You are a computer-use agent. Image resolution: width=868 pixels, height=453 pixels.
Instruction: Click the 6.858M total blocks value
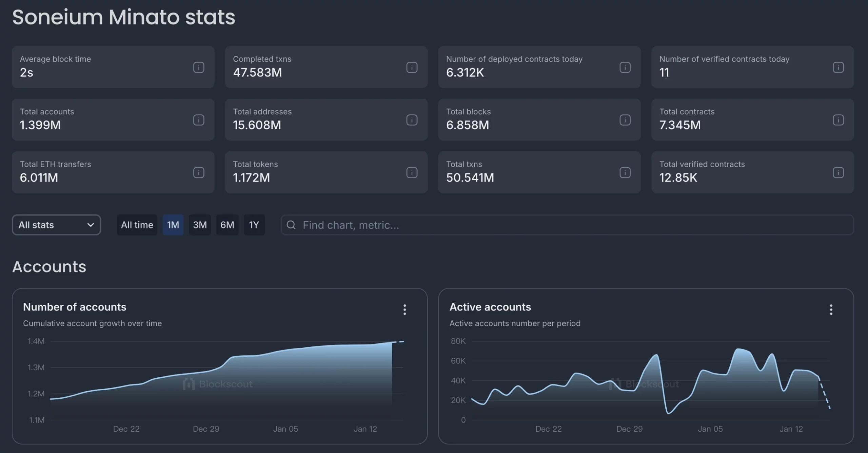[x=468, y=125]
